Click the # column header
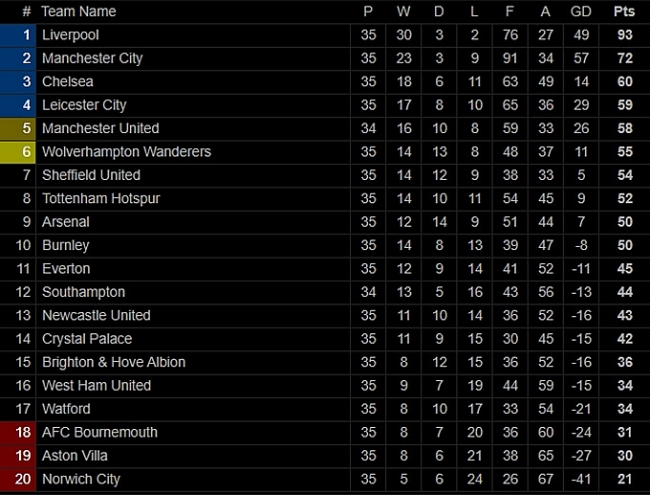 point(27,12)
